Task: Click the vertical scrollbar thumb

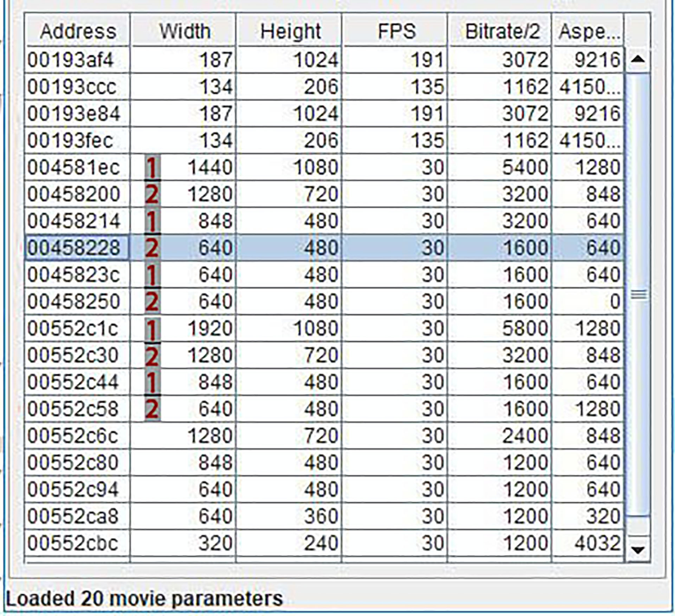Action: click(638, 294)
